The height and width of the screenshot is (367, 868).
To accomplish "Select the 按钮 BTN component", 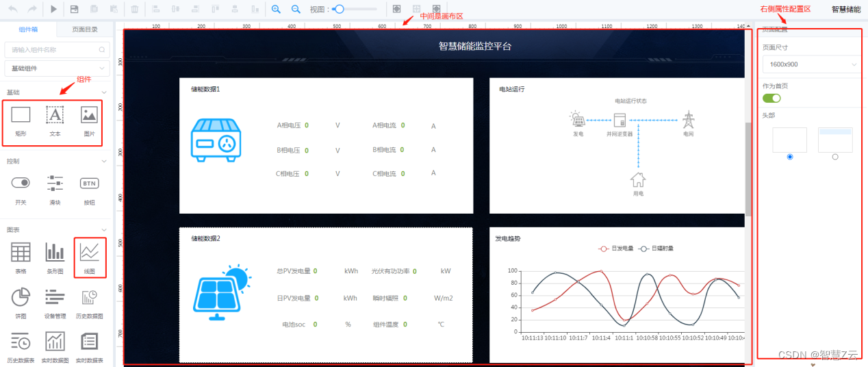I will 89,190.
